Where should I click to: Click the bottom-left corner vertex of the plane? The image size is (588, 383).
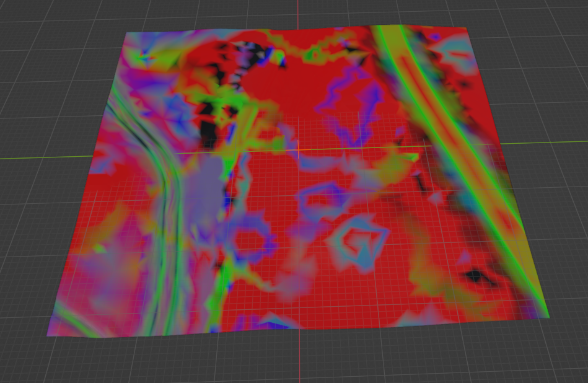coord(47,337)
